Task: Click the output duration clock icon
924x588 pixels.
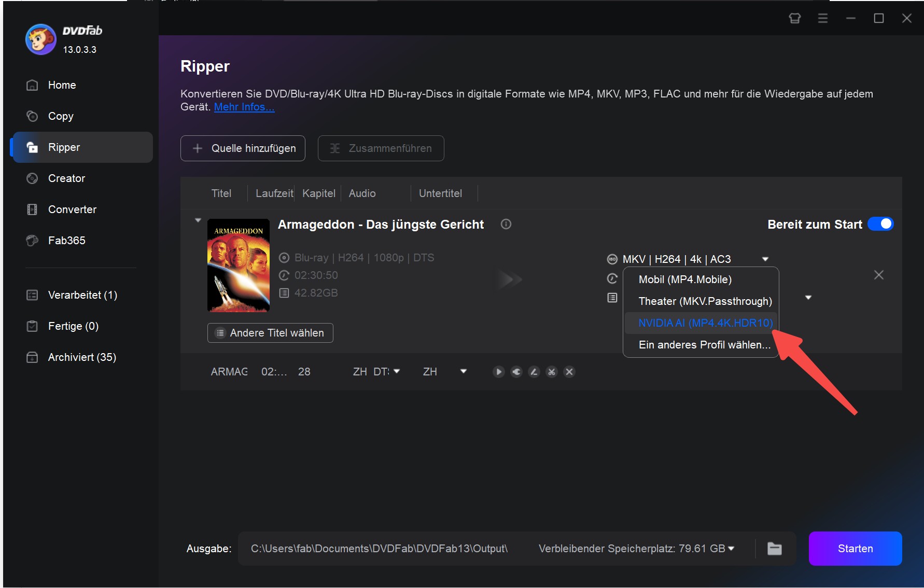Action: click(612, 279)
